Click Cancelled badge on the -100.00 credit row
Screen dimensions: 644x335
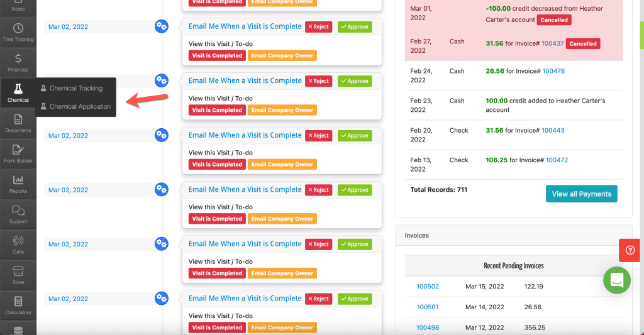[553, 19]
